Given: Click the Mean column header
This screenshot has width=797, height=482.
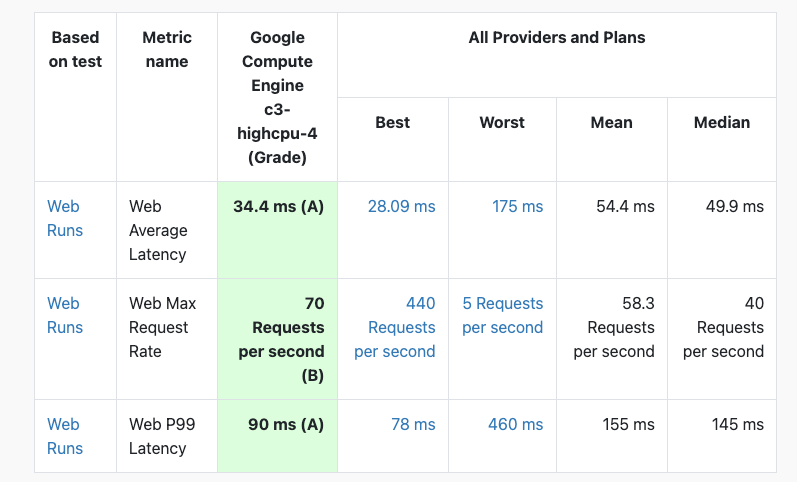Looking at the screenshot, I should click(x=611, y=123).
